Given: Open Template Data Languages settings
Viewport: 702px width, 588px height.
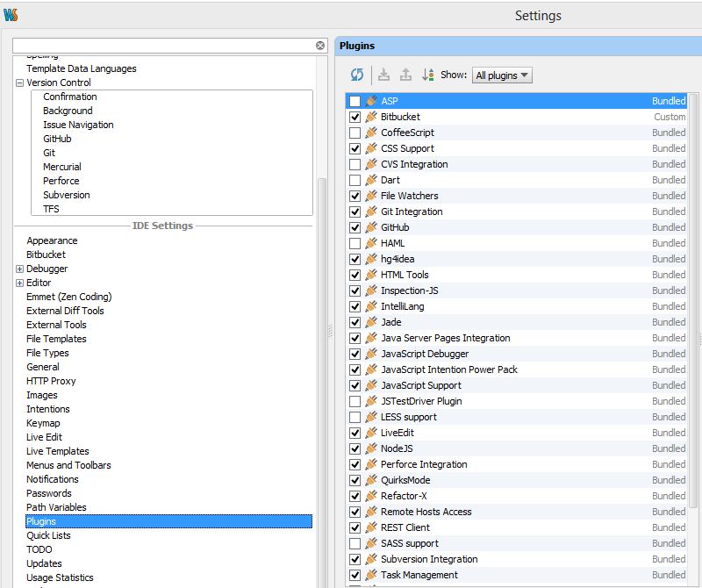Looking at the screenshot, I should [81, 68].
